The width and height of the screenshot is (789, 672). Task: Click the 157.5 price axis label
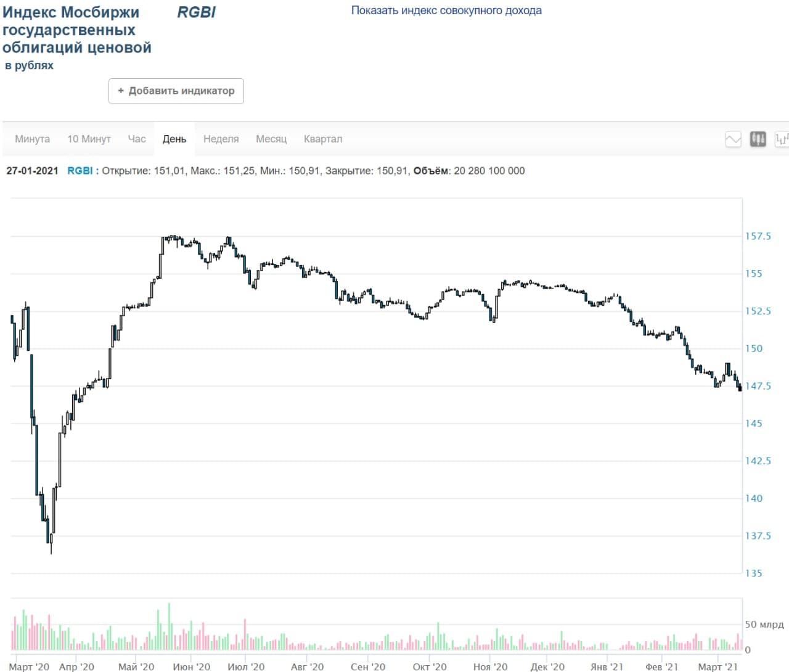[758, 236]
